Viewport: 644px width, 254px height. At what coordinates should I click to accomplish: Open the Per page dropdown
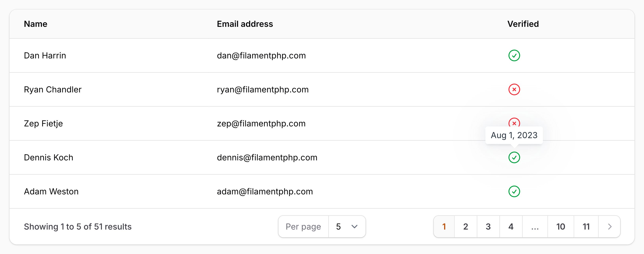(347, 227)
